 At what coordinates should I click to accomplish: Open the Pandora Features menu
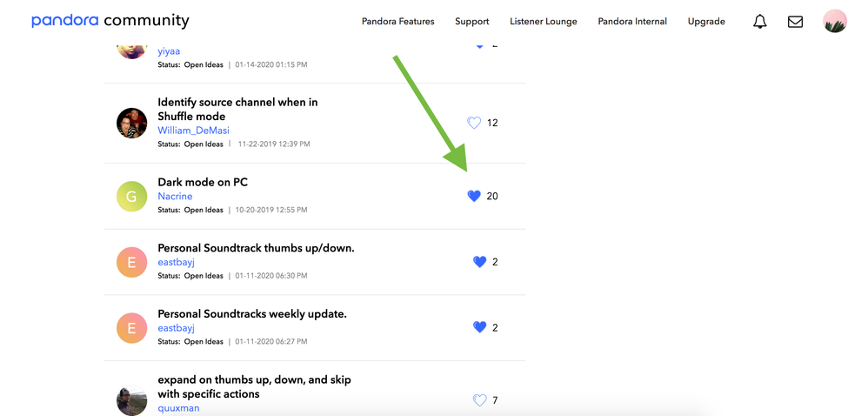coord(397,22)
